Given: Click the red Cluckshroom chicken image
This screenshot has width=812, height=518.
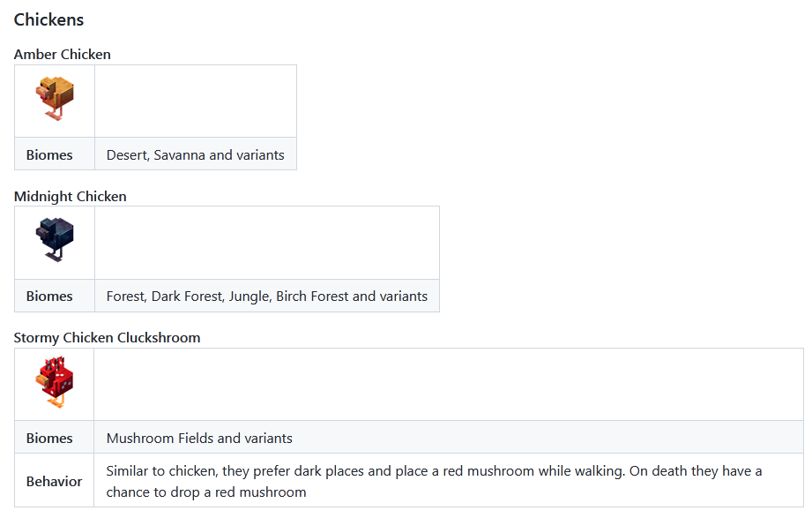Looking at the screenshot, I should point(55,382).
